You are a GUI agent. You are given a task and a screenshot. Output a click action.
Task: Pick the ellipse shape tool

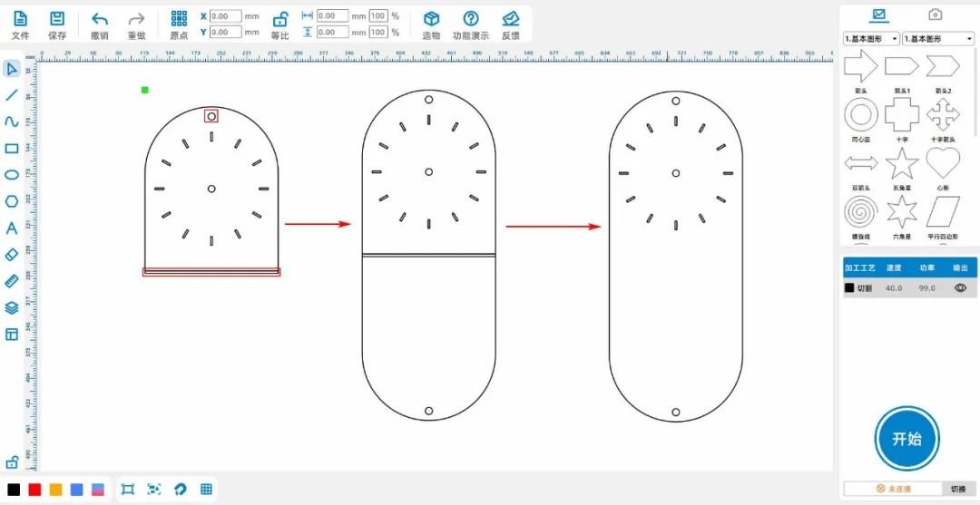tap(12, 175)
